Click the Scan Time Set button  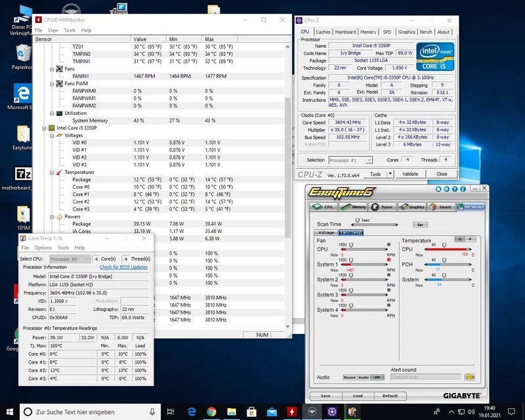[420, 224]
